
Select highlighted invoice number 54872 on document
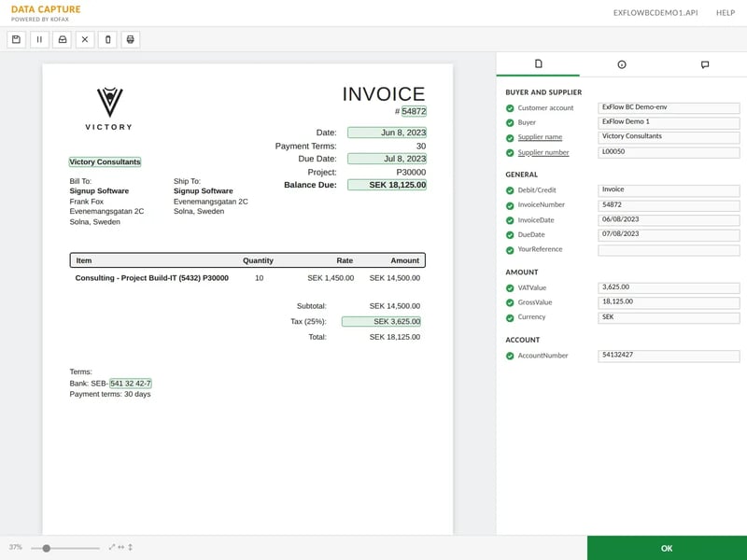pyautogui.click(x=414, y=111)
